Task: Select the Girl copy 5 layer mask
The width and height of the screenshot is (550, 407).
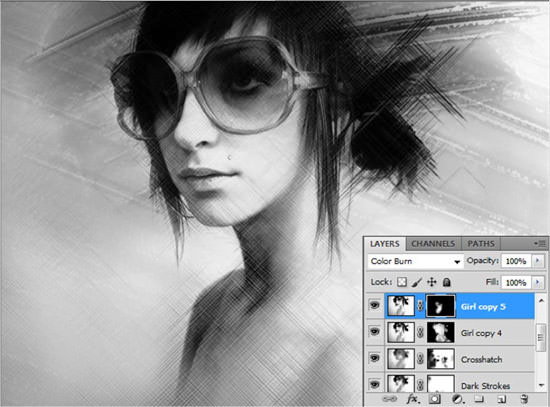Action: (441, 306)
